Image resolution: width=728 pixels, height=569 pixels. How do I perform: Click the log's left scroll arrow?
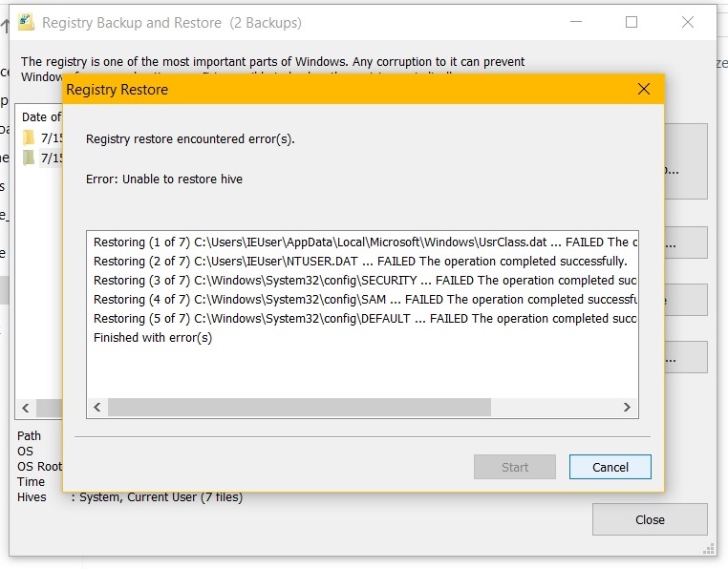(x=96, y=408)
